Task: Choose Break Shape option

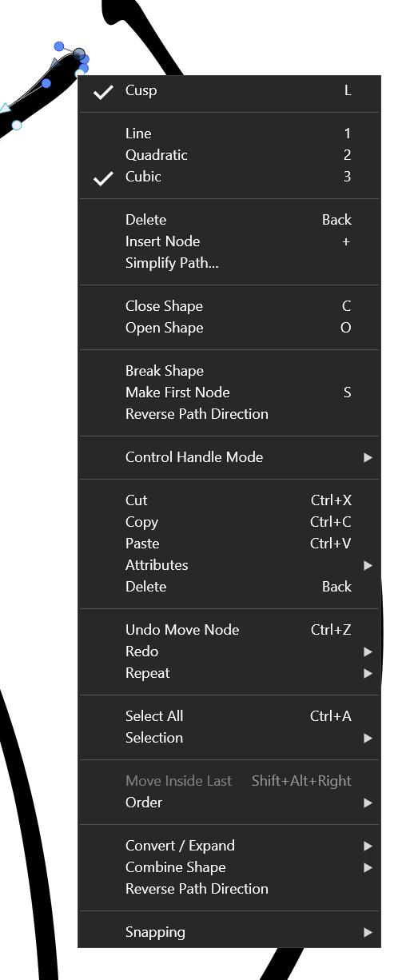Action: (x=229, y=371)
